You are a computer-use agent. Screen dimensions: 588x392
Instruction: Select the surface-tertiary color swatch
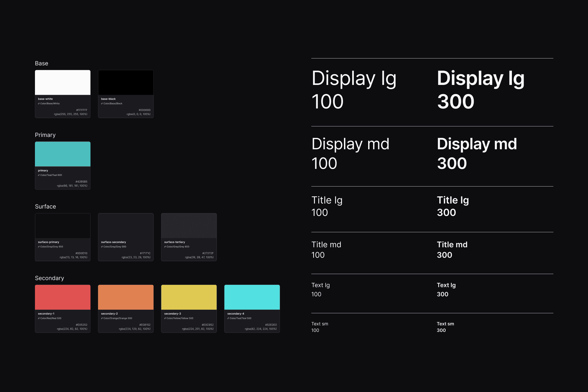(x=189, y=226)
